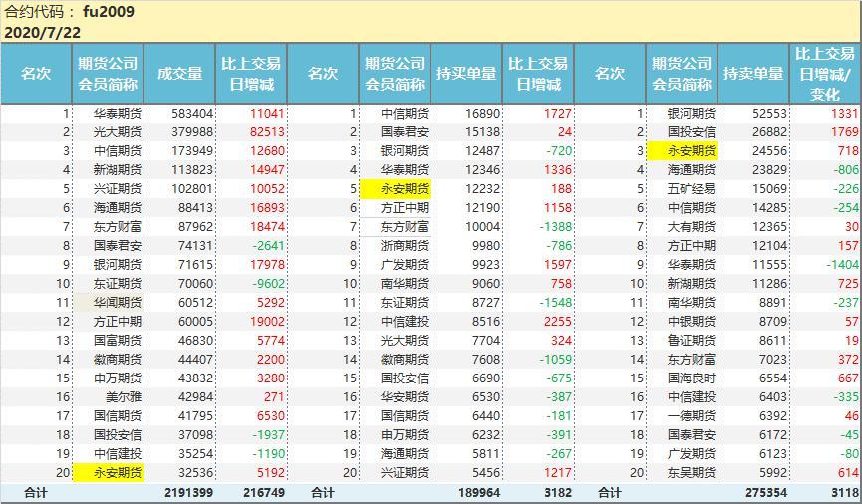
Task: Click the volume value 71615
Action: [x=195, y=264]
